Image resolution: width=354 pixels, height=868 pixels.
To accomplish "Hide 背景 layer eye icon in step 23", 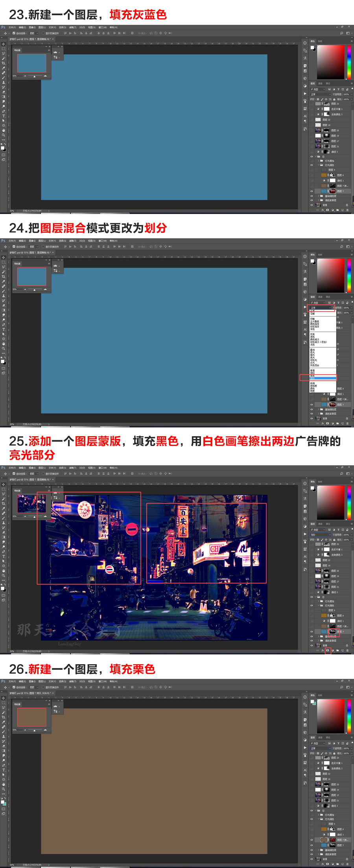I will click(x=312, y=205).
